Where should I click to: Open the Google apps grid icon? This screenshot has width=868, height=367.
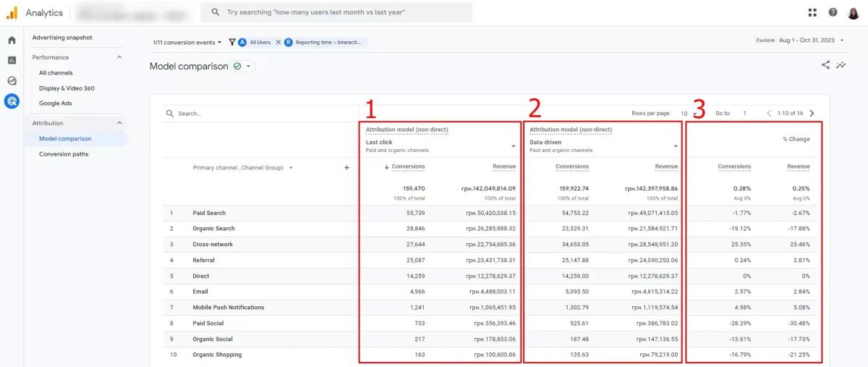click(x=812, y=12)
